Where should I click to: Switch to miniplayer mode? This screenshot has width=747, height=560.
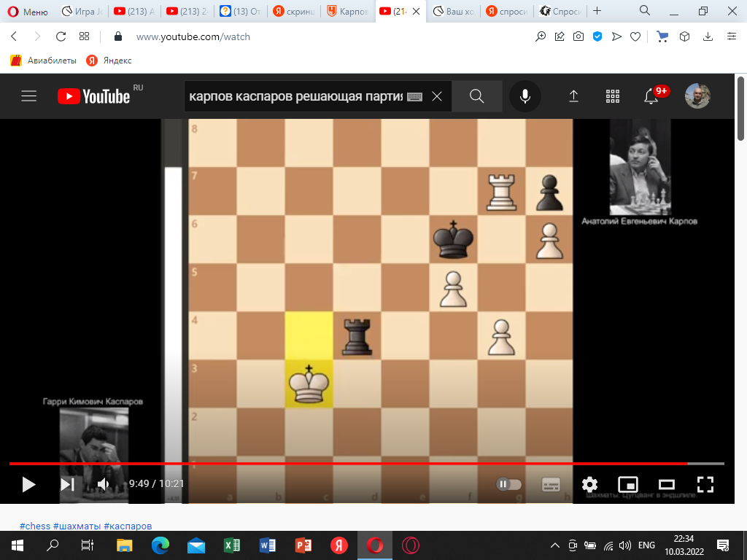tap(627, 484)
